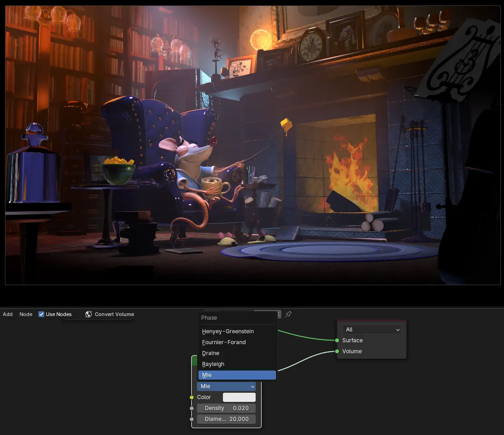Open the Add menu in node editor

7,314
